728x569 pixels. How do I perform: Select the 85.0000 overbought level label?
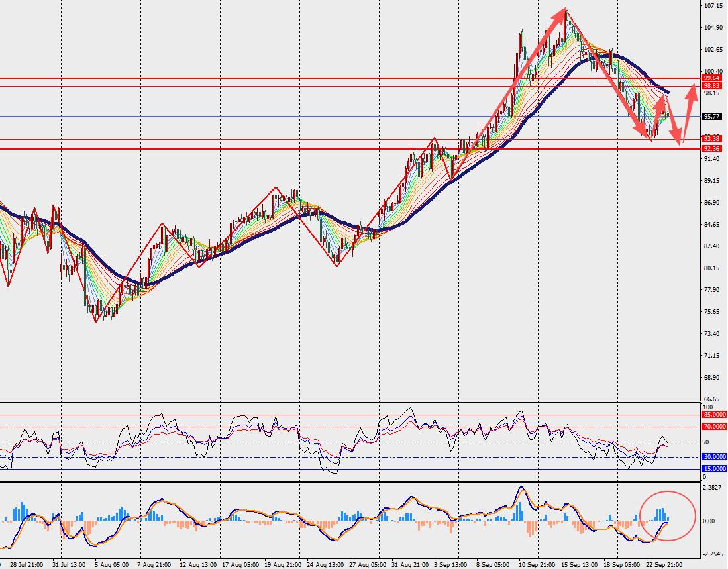click(x=713, y=415)
